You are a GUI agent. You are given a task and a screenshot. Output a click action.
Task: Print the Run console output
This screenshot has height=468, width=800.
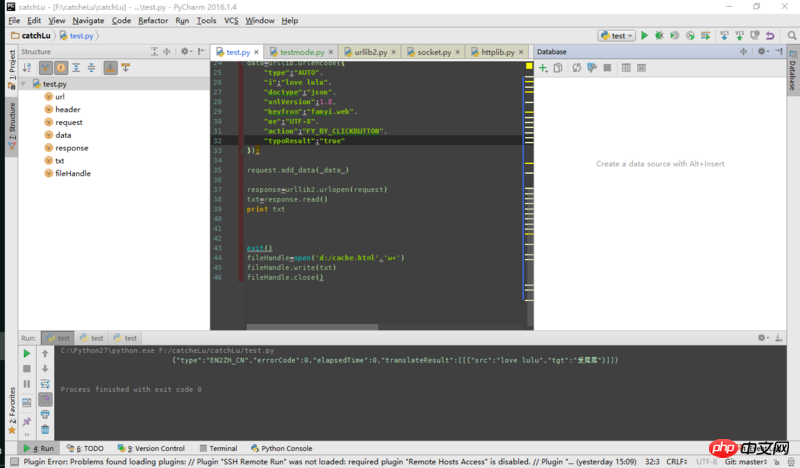[46, 414]
